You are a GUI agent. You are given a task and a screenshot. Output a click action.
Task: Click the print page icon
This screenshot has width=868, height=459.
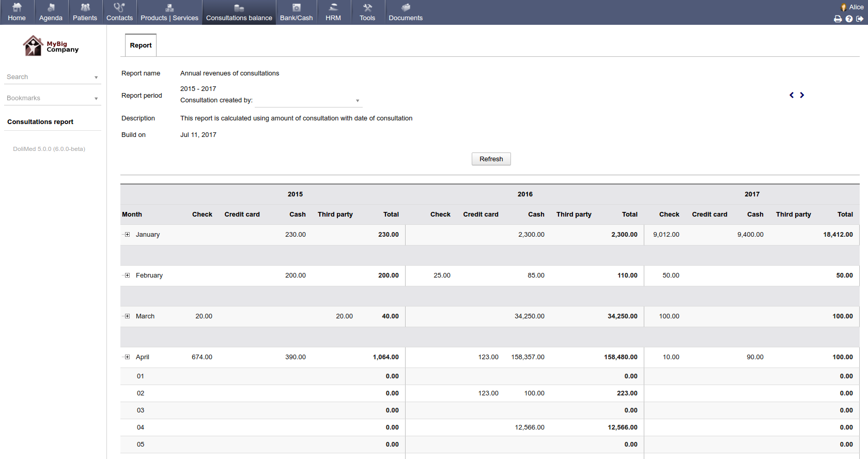[838, 19]
